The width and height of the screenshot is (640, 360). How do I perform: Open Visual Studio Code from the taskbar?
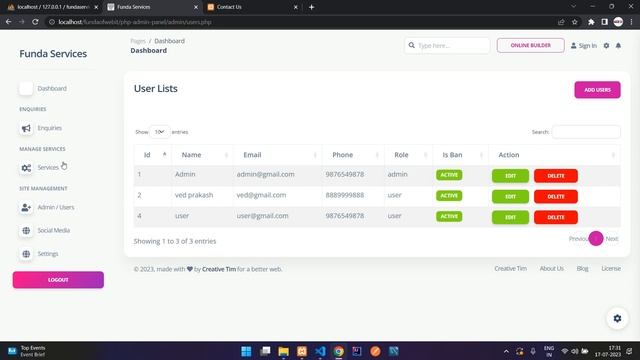point(320,351)
